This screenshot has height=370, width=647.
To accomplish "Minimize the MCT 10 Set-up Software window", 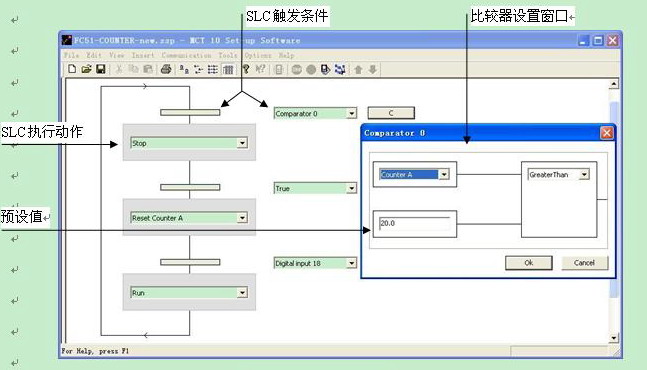I will (x=583, y=40).
